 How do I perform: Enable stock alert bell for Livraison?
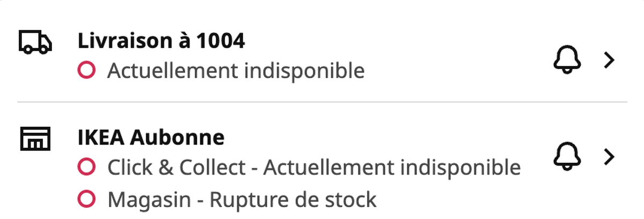(x=567, y=61)
